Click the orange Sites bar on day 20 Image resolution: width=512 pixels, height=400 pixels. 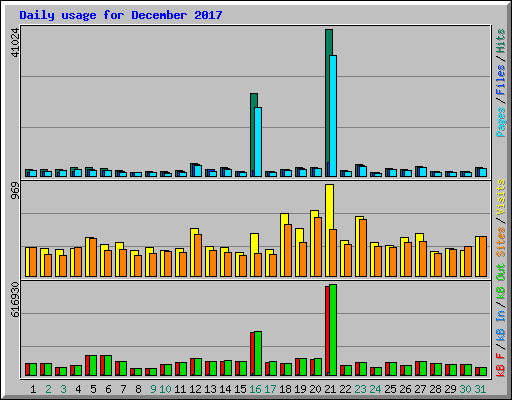(x=318, y=247)
